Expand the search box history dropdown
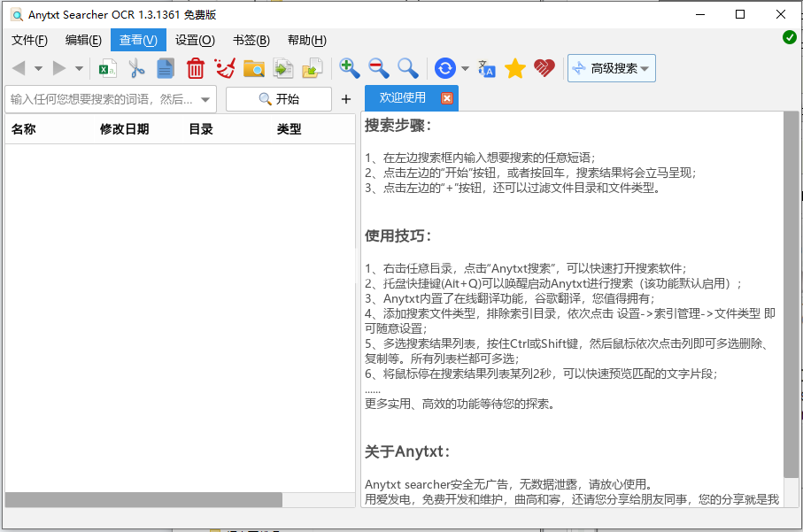The height and width of the screenshot is (532, 803). (205, 99)
